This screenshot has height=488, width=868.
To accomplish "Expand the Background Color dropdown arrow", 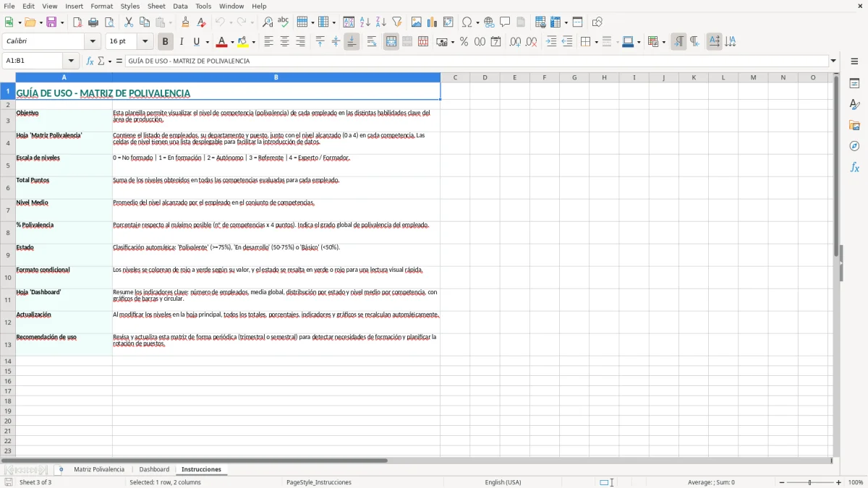I will coord(253,42).
